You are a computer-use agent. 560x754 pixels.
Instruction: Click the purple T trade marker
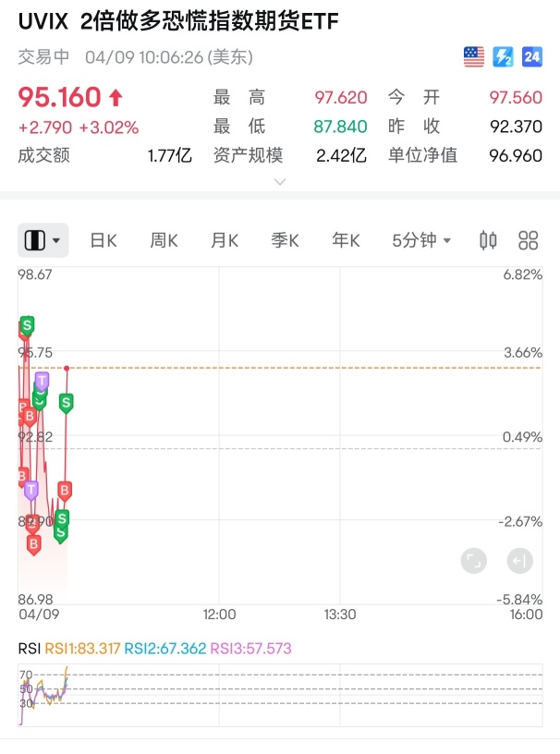[x=42, y=380]
